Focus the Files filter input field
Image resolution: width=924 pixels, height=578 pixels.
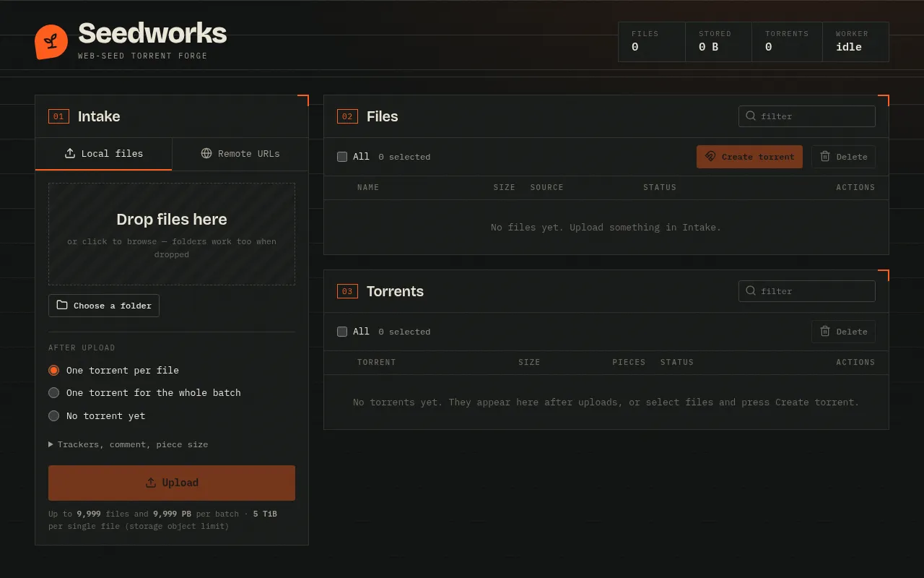point(807,116)
